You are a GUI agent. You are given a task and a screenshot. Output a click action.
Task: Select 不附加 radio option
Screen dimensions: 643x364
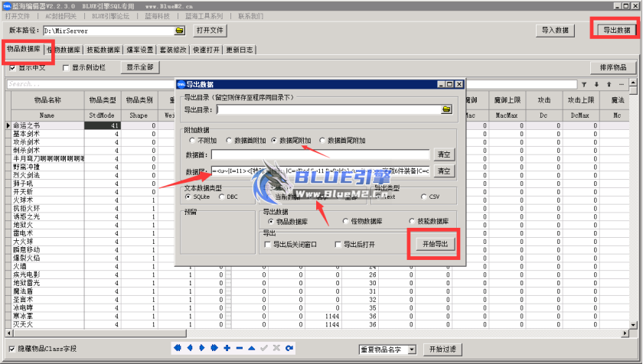click(x=192, y=141)
